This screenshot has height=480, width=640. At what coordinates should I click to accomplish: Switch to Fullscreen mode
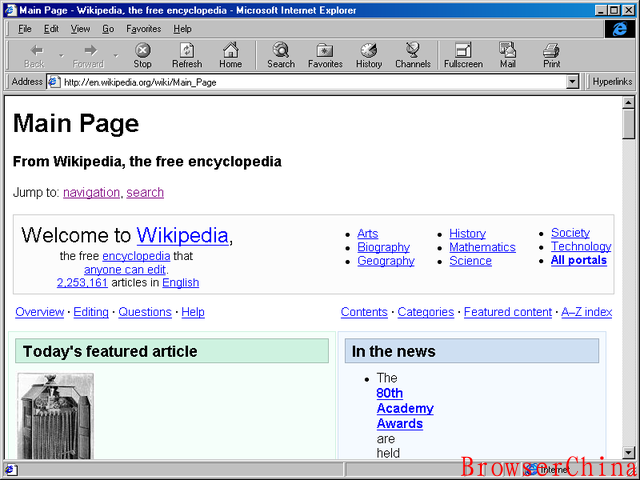pos(463,56)
